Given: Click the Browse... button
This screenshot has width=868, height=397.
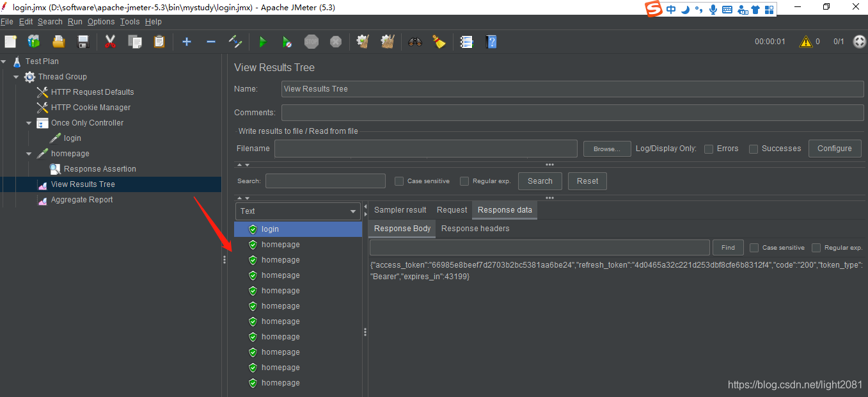Looking at the screenshot, I should [607, 149].
